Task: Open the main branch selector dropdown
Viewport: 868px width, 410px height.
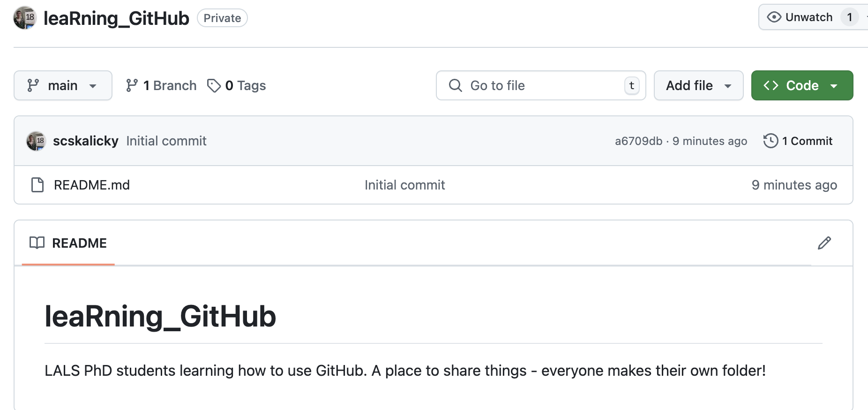Action: pos(63,85)
